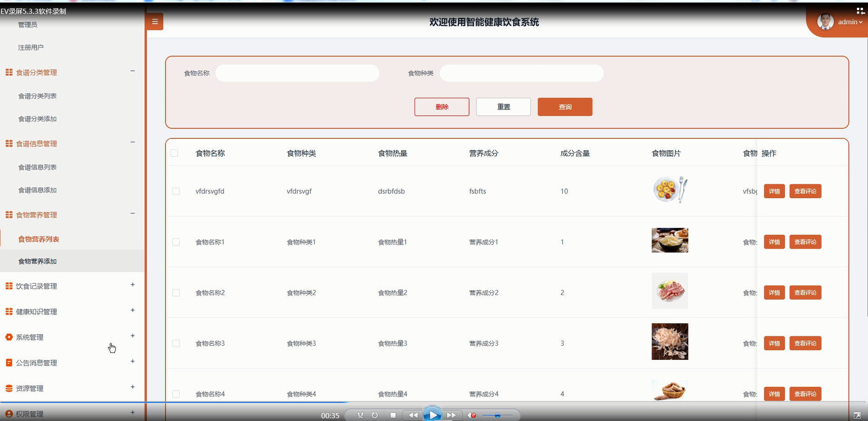Click the 权限管理 user icon
Viewport: 868px width, 421px height.
click(x=9, y=414)
